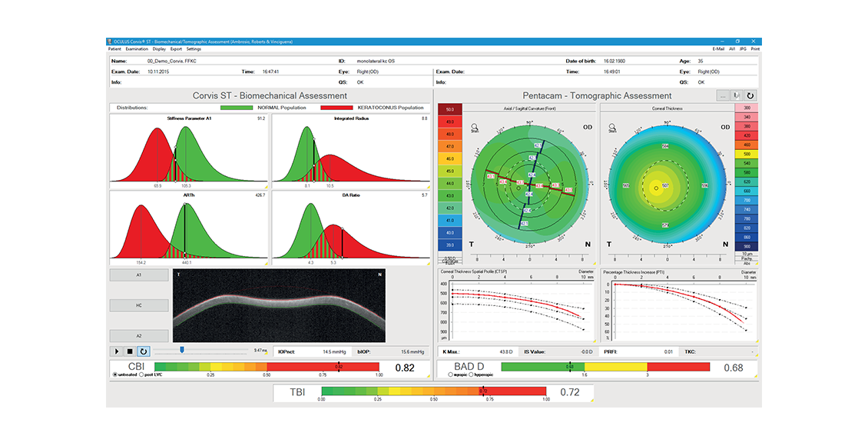Screen dimensions: 868x446
Task: Click the K Max value 43.8 D
Action: (506, 352)
